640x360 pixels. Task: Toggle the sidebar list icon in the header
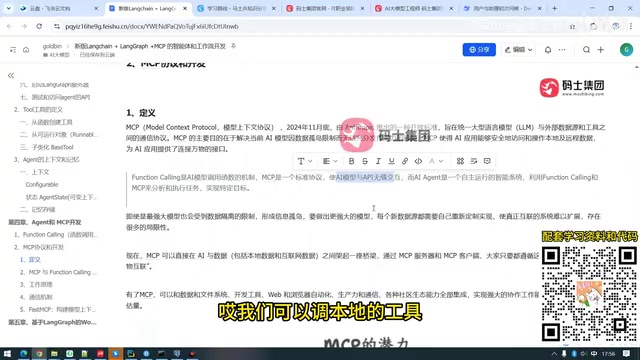click(x=13, y=50)
